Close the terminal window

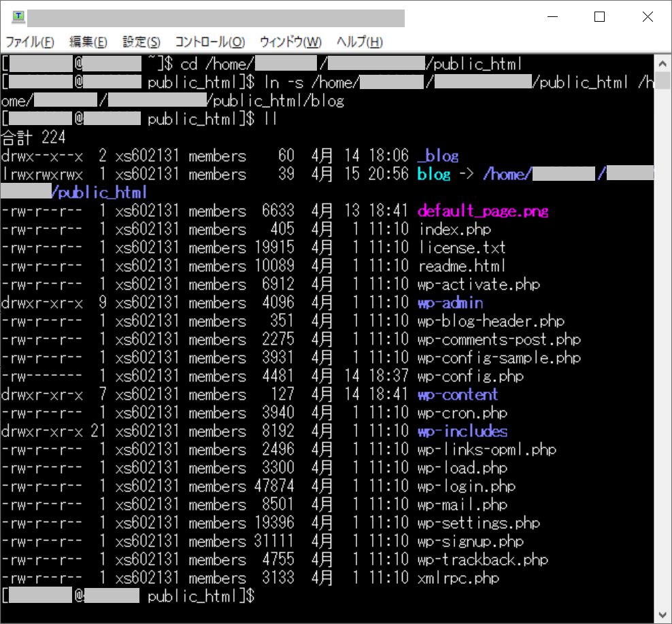click(x=648, y=17)
